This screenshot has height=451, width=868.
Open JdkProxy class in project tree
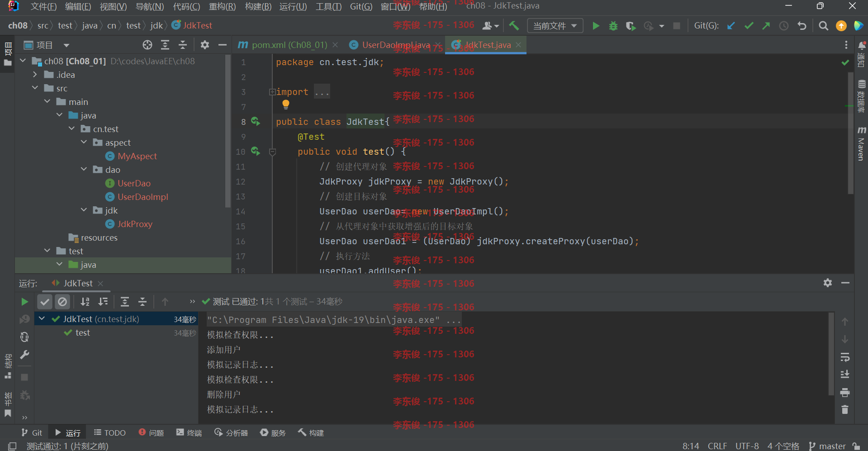pos(135,224)
